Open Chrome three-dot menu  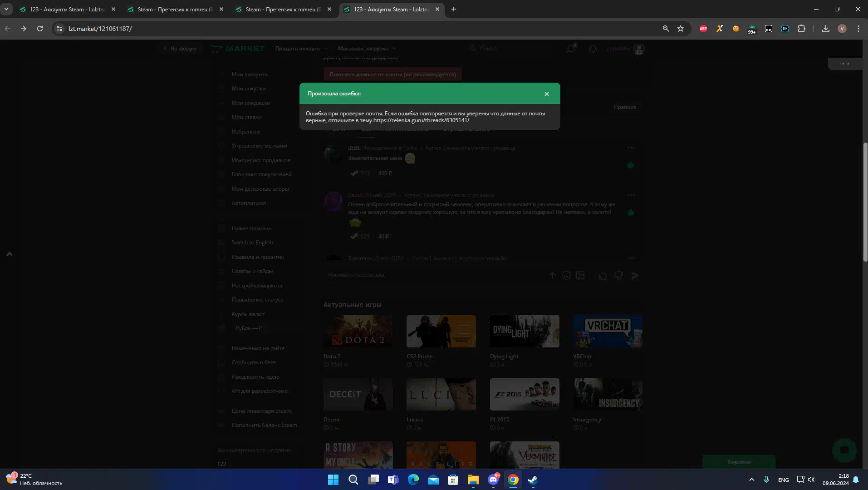click(x=858, y=29)
